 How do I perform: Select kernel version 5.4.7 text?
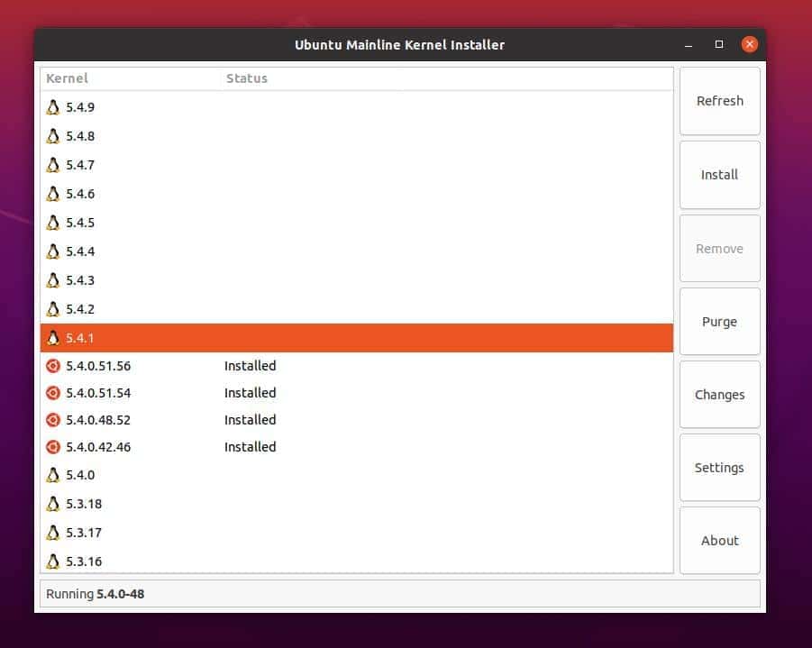80,165
